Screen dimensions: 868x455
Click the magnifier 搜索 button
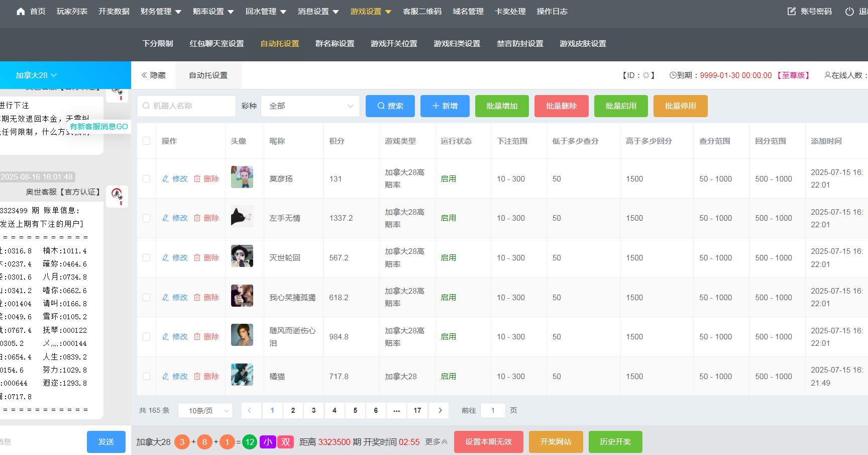pyautogui.click(x=390, y=106)
